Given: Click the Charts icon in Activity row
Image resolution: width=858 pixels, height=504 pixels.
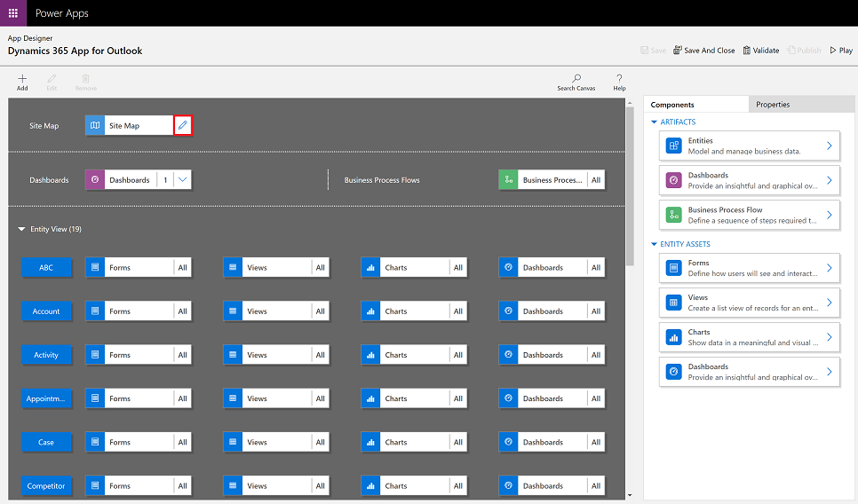Looking at the screenshot, I should (370, 355).
